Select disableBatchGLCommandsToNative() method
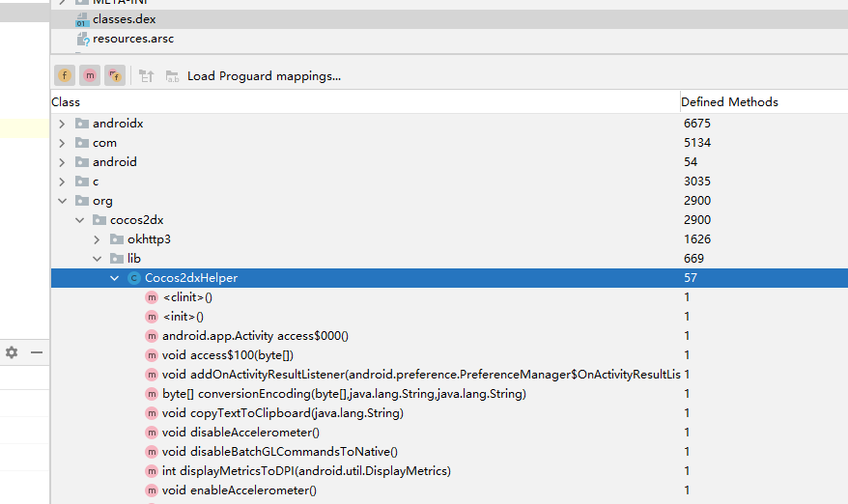 pyautogui.click(x=280, y=452)
